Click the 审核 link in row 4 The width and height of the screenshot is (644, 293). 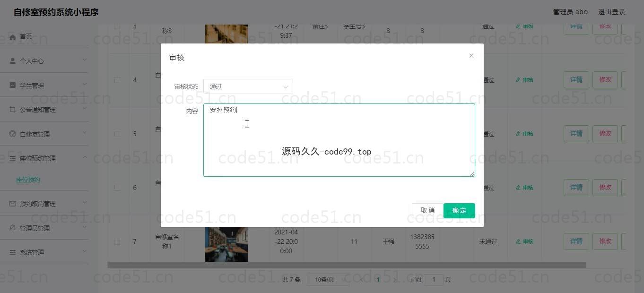[x=525, y=80]
